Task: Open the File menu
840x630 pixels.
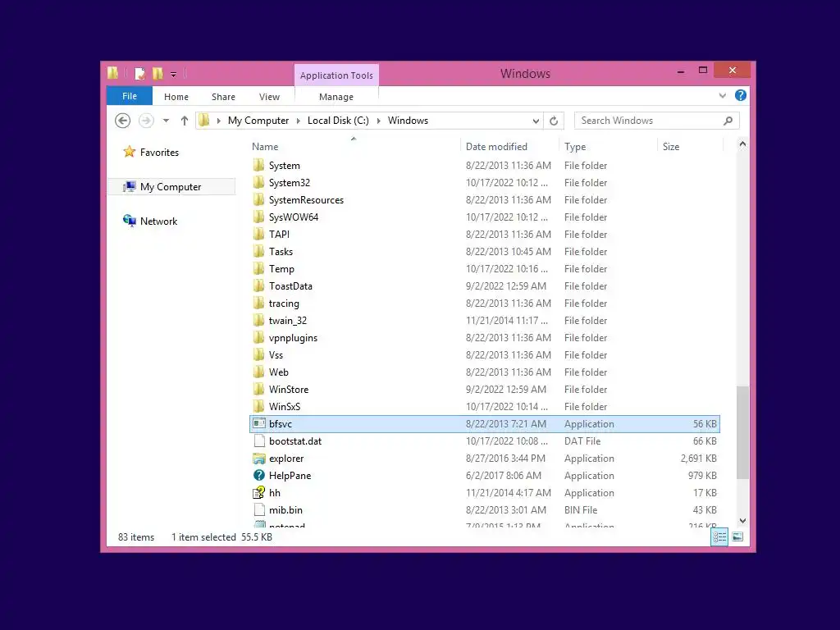Action: pos(130,96)
